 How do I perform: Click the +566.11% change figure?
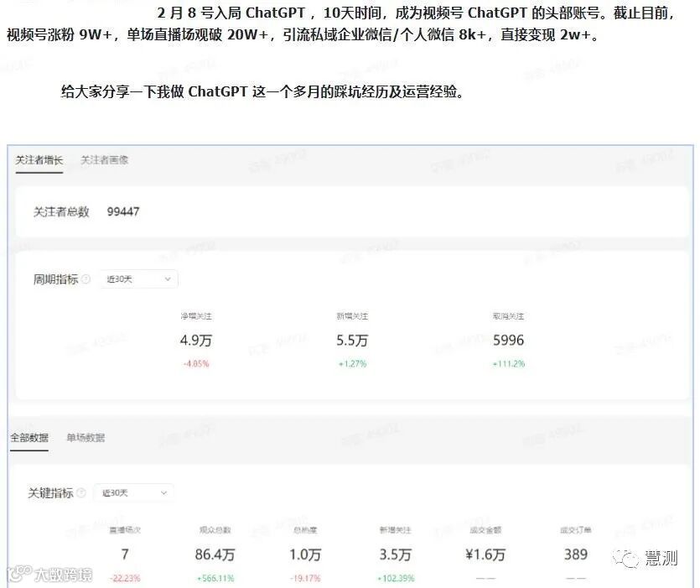[215, 578]
